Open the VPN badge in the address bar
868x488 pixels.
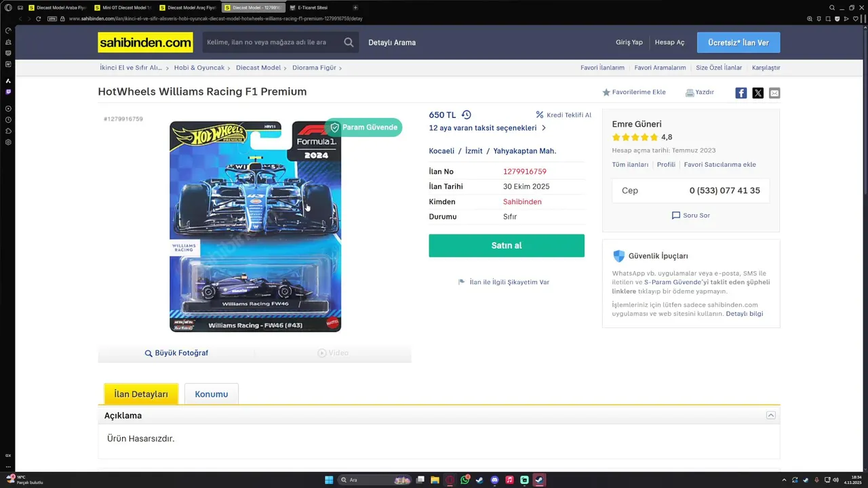52,18
